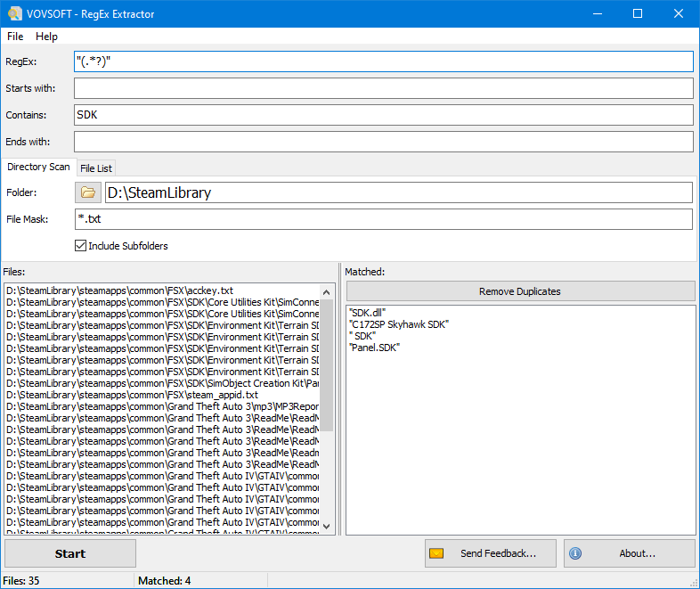The image size is (700, 589).
Task: Select matched entry " SDK"
Action: point(362,336)
